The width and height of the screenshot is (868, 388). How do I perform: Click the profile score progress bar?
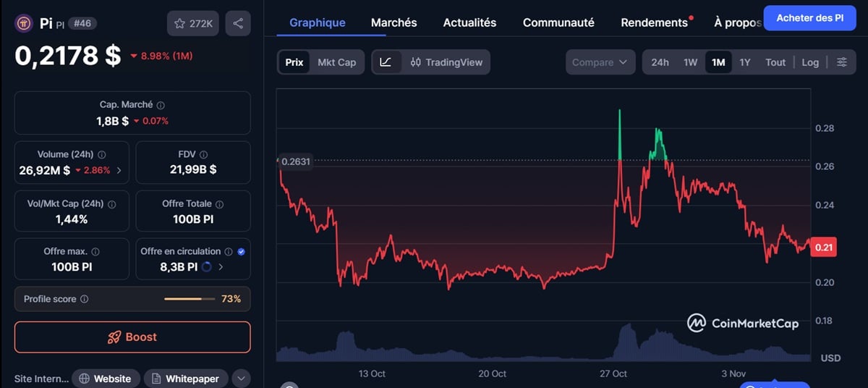190,299
